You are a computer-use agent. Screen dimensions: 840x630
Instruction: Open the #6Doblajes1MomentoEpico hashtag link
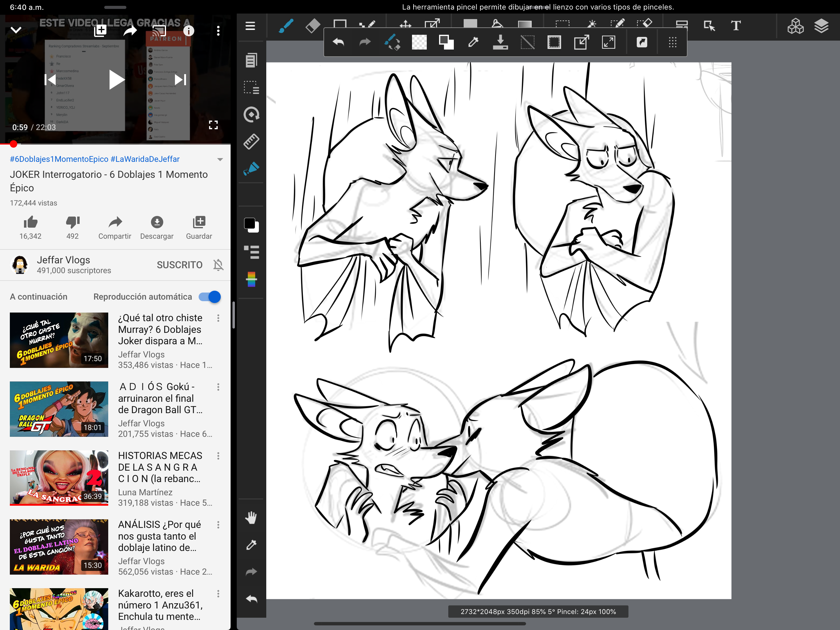(59, 159)
